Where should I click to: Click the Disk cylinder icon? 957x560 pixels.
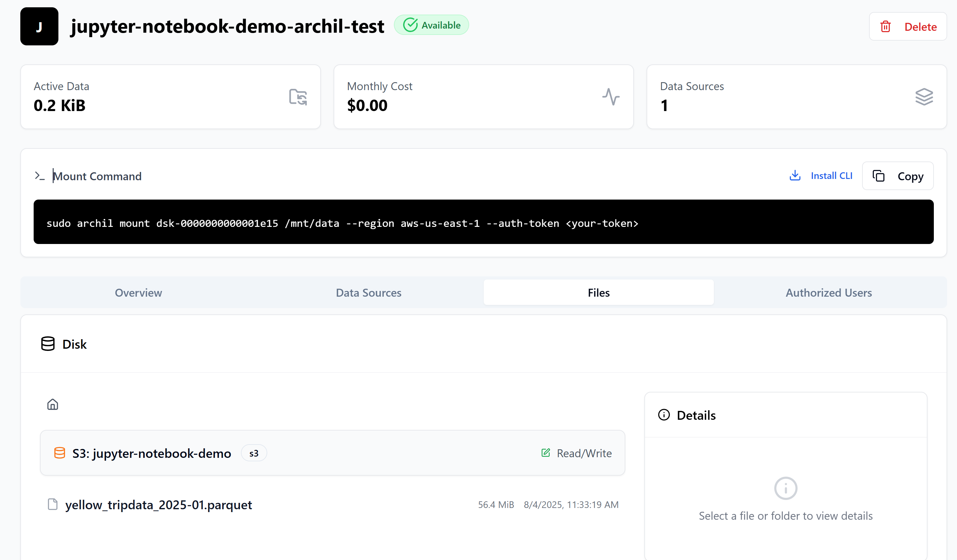(48, 344)
